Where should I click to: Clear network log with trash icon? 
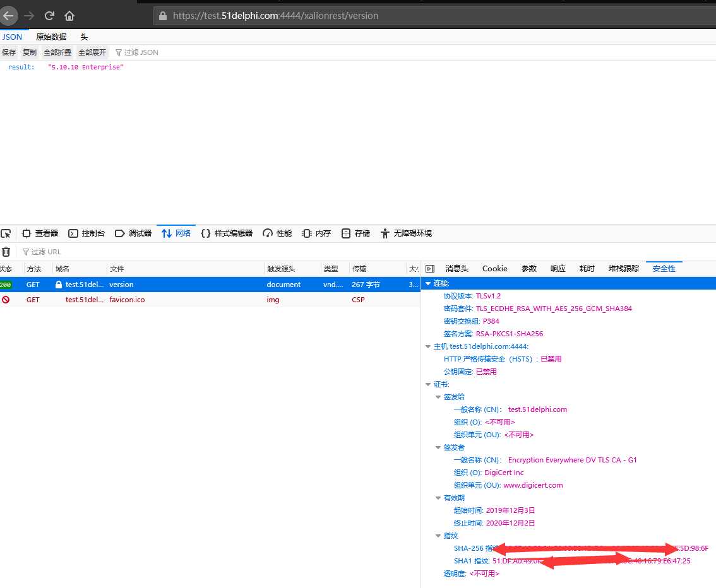[6, 252]
